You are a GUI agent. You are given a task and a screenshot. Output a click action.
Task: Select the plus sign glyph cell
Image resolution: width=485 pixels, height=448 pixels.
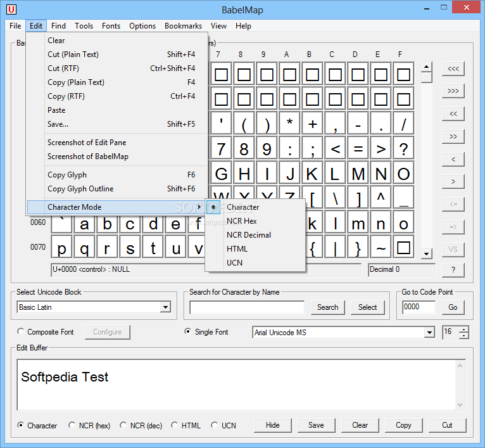tap(312, 124)
